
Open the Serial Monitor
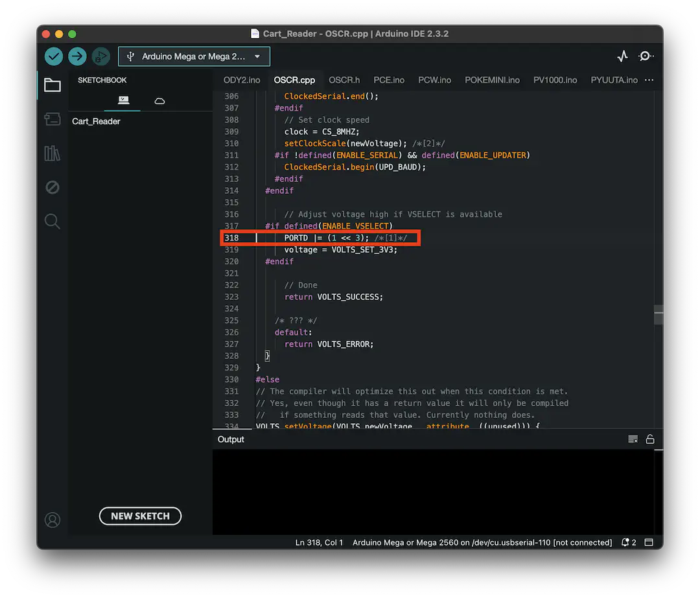[x=646, y=56]
